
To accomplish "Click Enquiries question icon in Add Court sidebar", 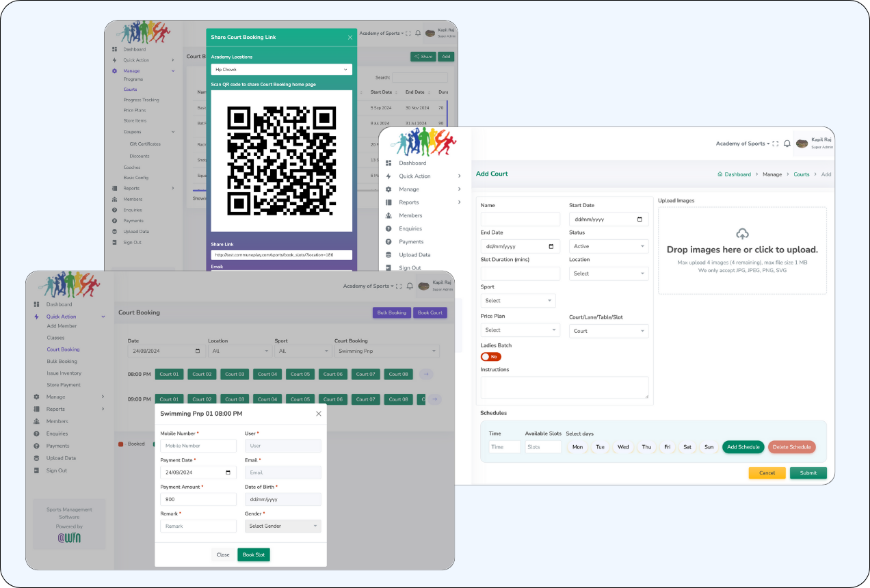I will point(388,228).
